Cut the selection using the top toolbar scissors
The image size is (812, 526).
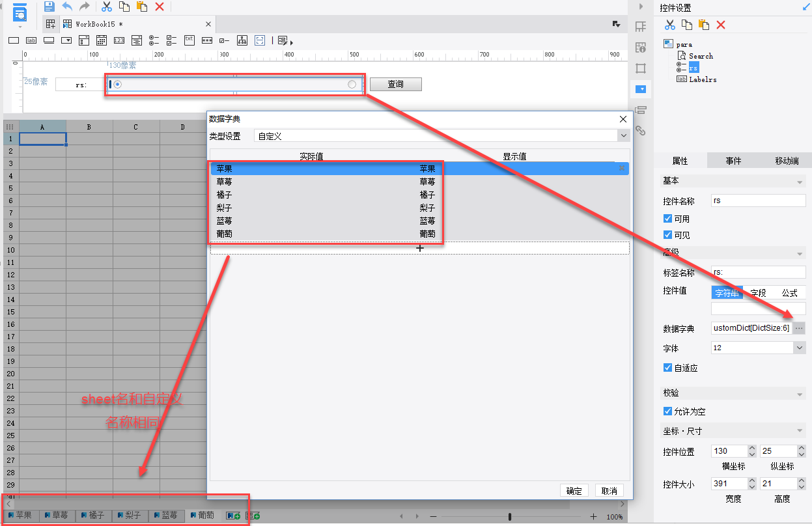[x=107, y=7]
